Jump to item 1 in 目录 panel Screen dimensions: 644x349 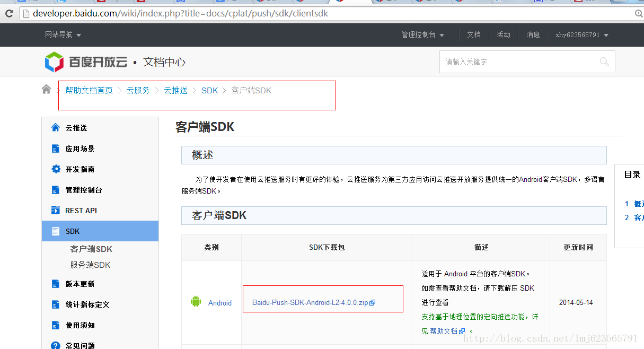click(634, 204)
